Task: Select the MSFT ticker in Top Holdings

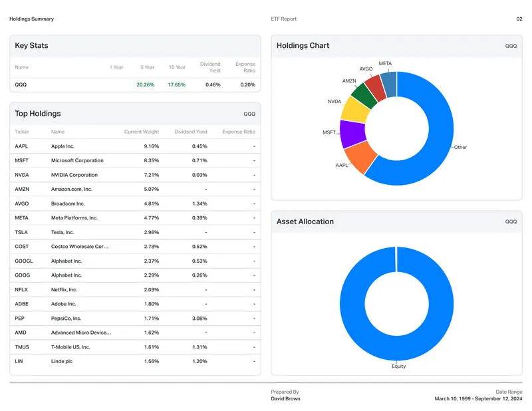Action: [22, 160]
